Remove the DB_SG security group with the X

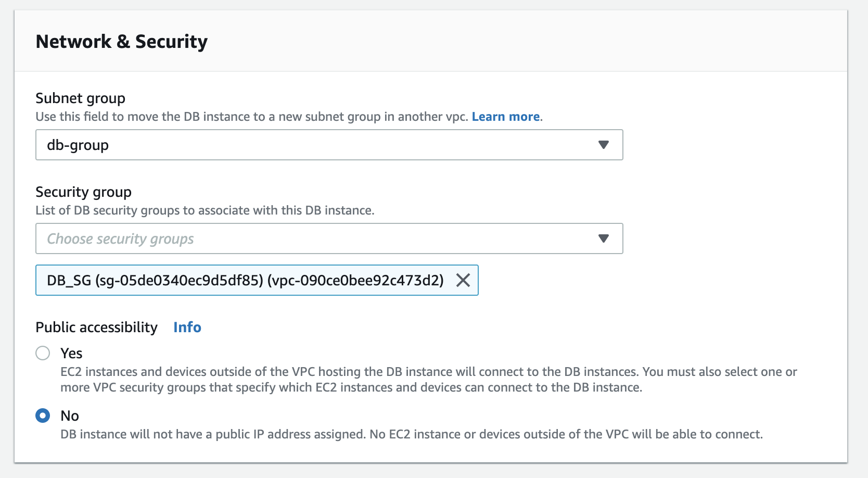point(463,281)
